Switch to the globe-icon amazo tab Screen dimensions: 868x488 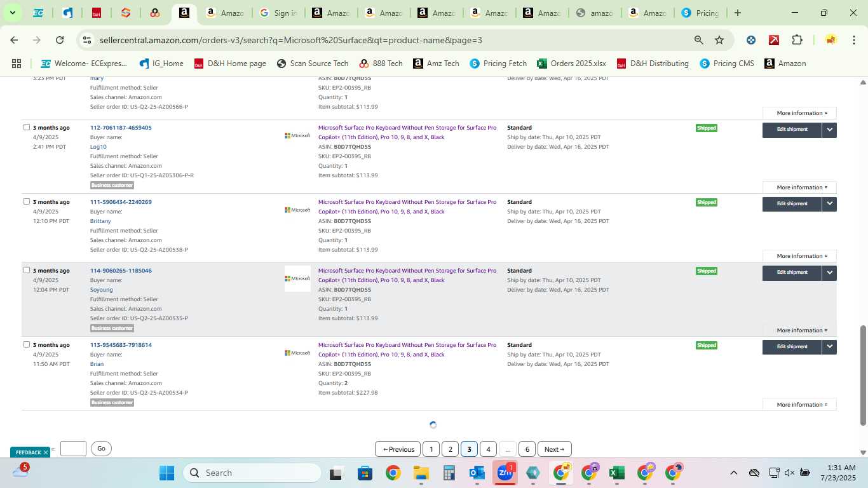point(594,13)
